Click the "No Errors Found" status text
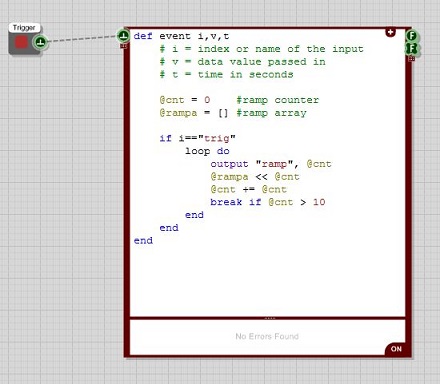Screen dimensions: 440x384 coord(267,336)
